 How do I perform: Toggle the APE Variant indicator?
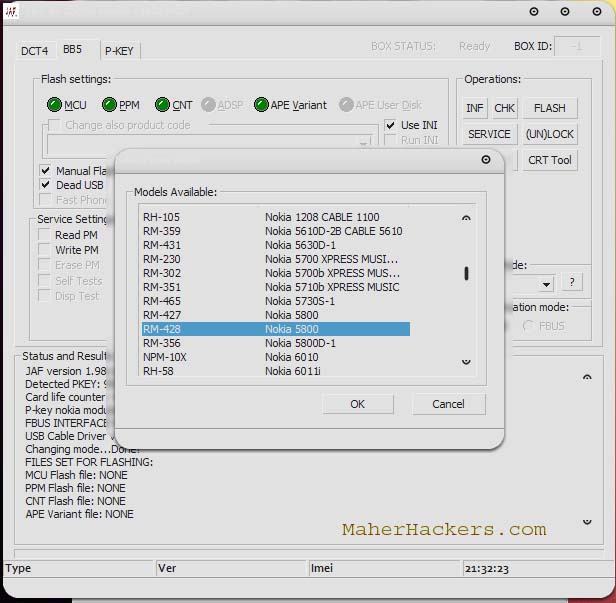tap(261, 105)
